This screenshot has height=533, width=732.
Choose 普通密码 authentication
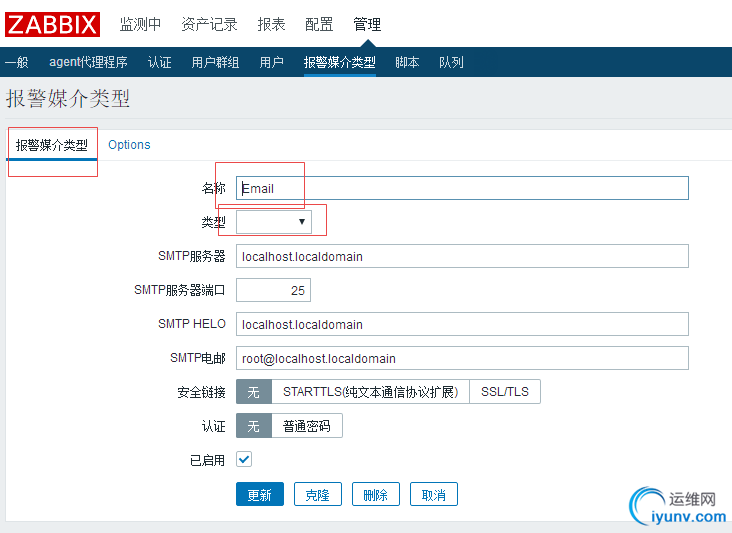(x=307, y=426)
